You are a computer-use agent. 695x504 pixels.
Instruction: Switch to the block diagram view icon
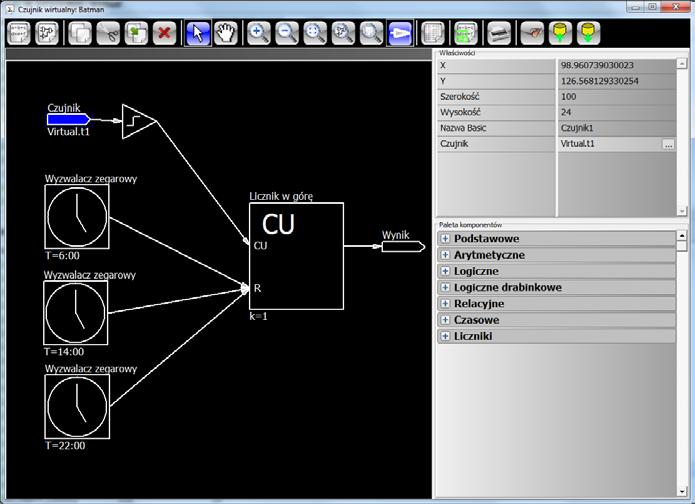click(x=47, y=33)
